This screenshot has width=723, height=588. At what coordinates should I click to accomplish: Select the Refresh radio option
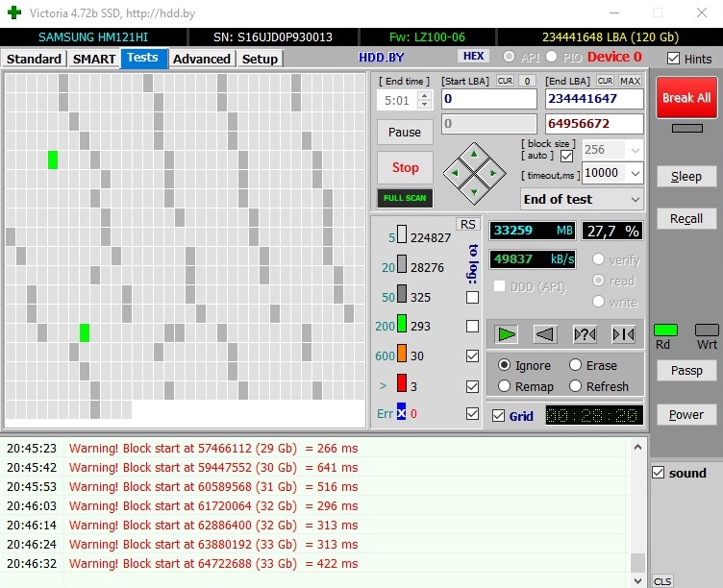tap(575, 386)
